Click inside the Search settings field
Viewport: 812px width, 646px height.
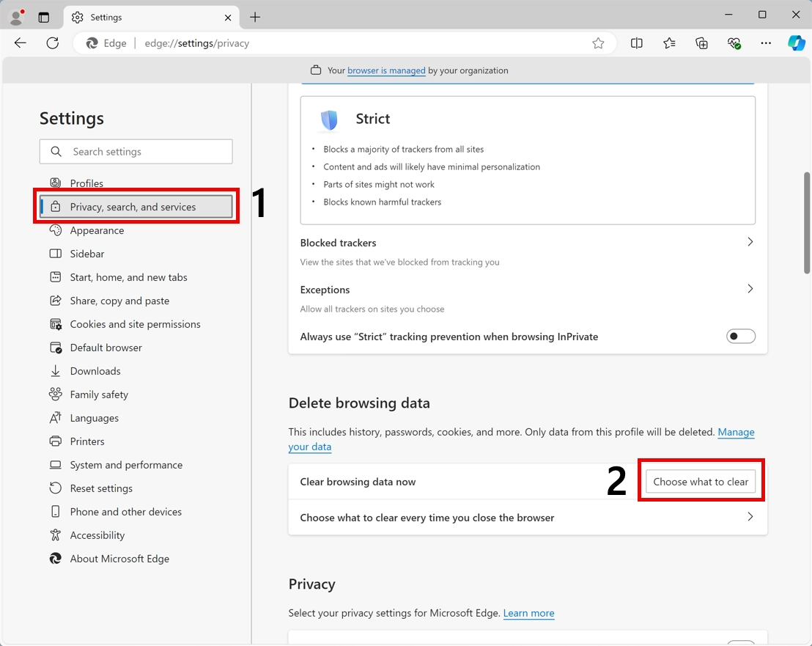coord(136,151)
